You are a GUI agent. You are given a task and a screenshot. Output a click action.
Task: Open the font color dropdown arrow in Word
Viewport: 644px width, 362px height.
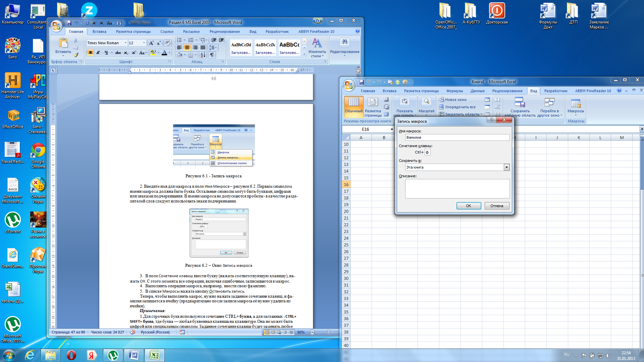click(169, 53)
